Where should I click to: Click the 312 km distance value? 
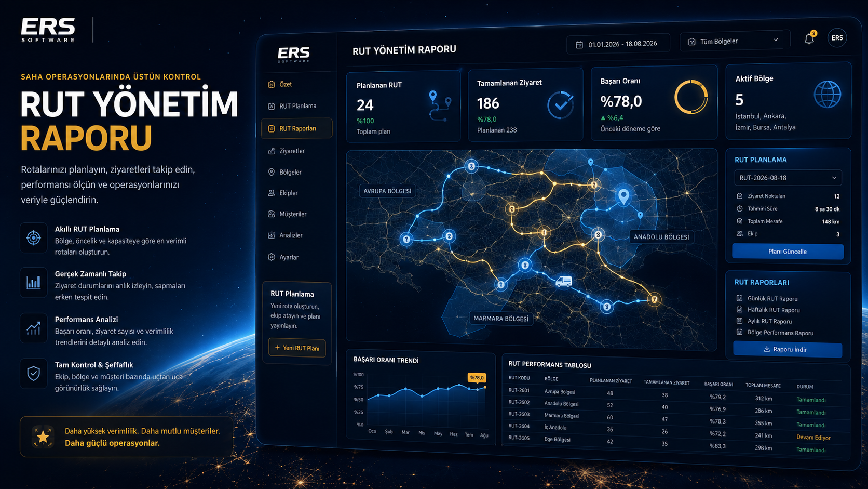[764, 399]
